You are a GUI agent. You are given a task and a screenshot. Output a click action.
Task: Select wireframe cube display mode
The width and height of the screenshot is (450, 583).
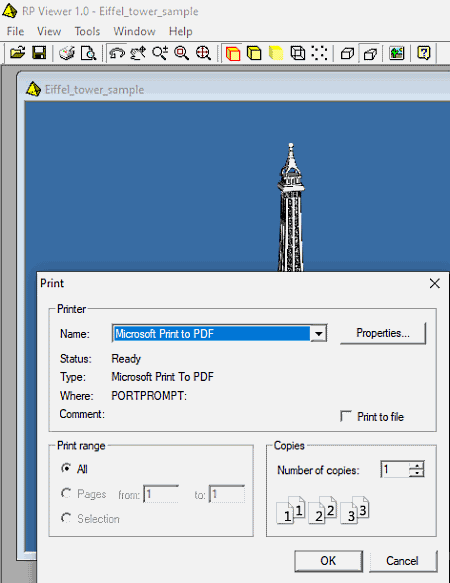298,53
